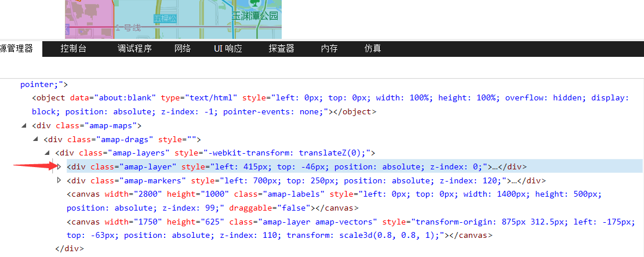Image resolution: width=644 pixels, height=257 pixels.
Task: Select the amap-vectors canvas element row
Action: [x=351, y=229]
